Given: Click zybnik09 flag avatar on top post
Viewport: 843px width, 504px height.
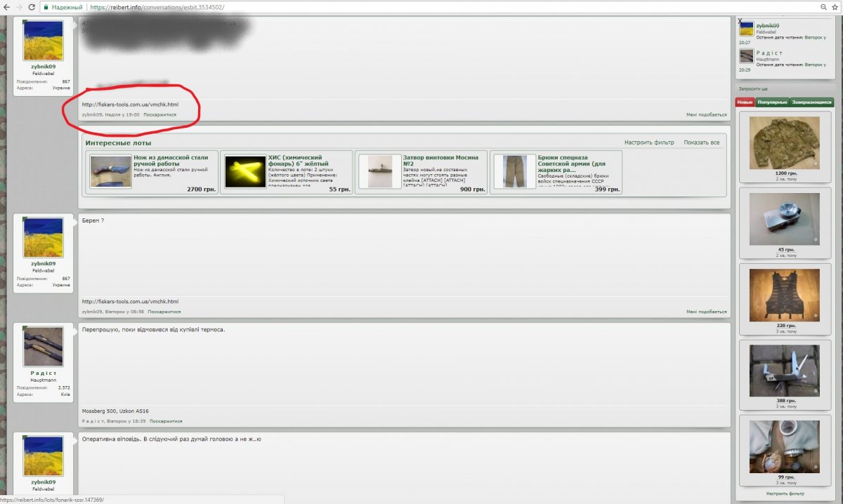Looking at the screenshot, I should coord(44,41).
